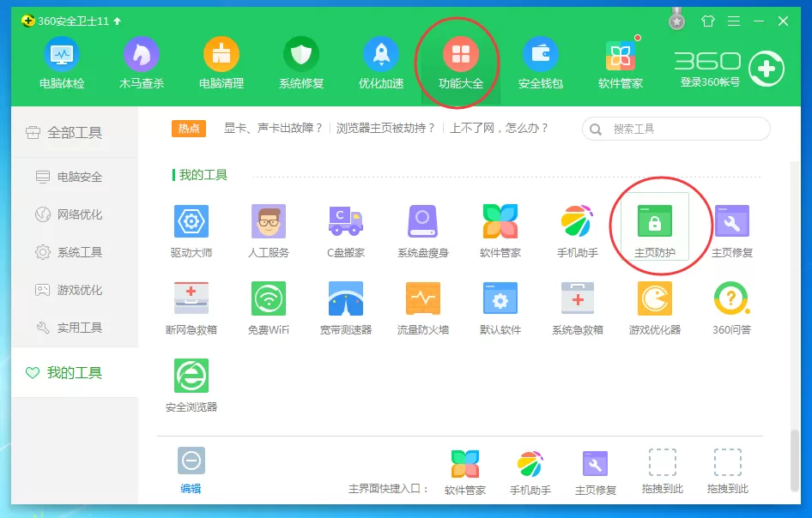Open 人工服务 tool

pos(269,231)
